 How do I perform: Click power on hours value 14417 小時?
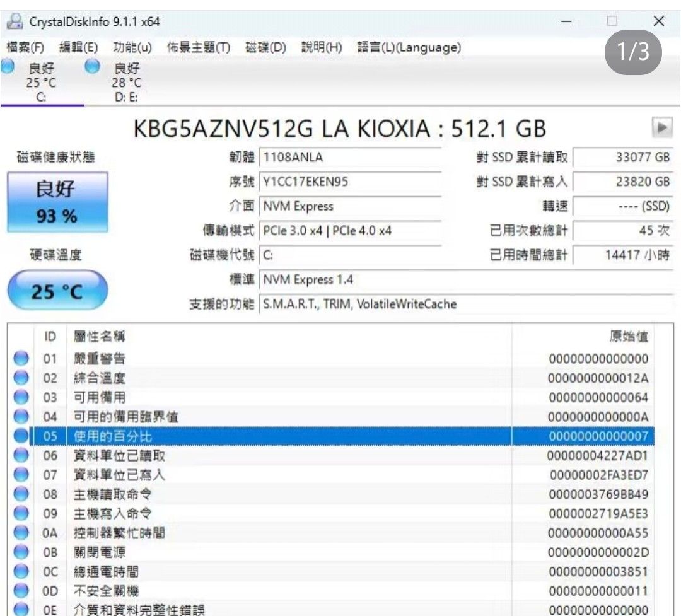click(623, 255)
